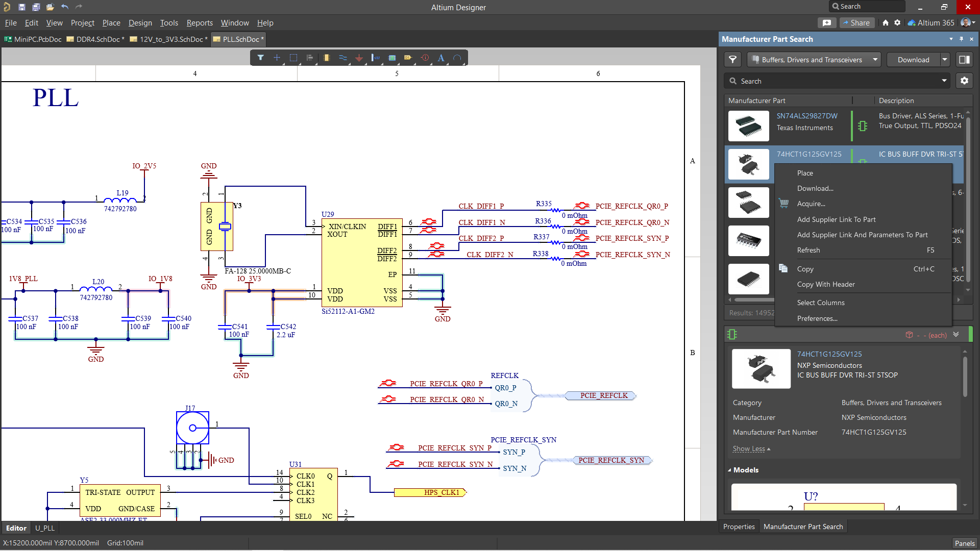This screenshot has height=551, width=980.
Task: Open the Reports menu
Action: pyautogui.click(x=200, y=23)
